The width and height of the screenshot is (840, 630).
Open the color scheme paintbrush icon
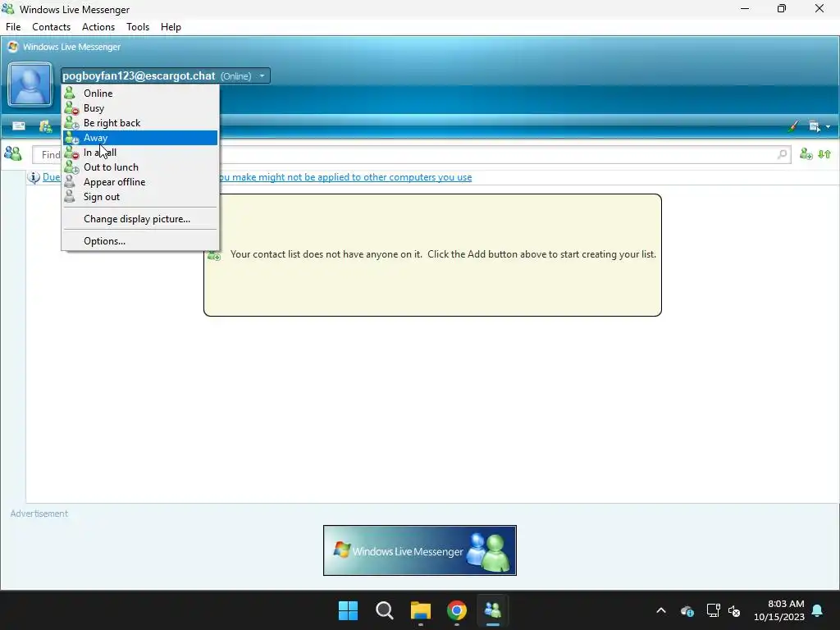793,126
